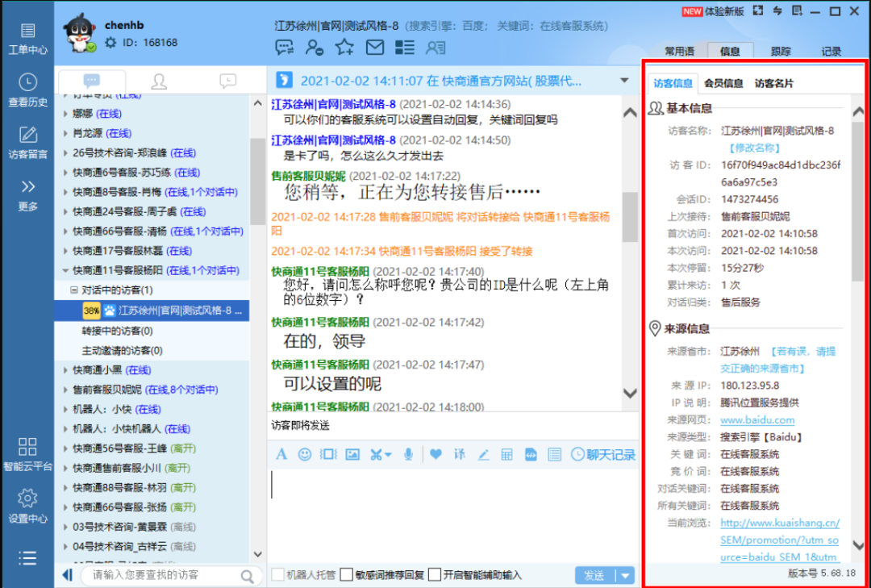This screenshot has width=871, height=588.
Task: Select the 会员信息 tab
Action: [x=723, y=83]
